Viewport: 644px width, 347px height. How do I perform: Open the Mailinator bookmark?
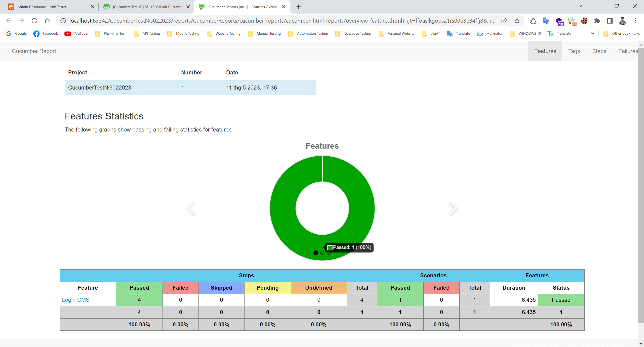[x=490, y=33]
